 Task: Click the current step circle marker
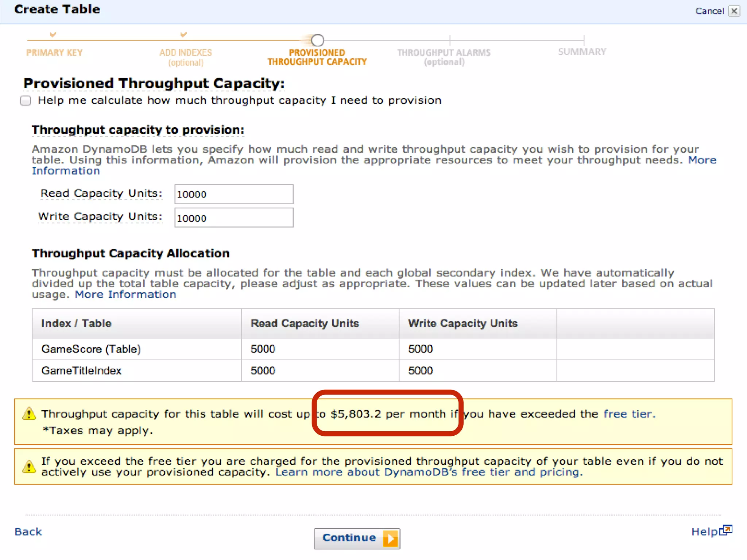click(317, 40)
